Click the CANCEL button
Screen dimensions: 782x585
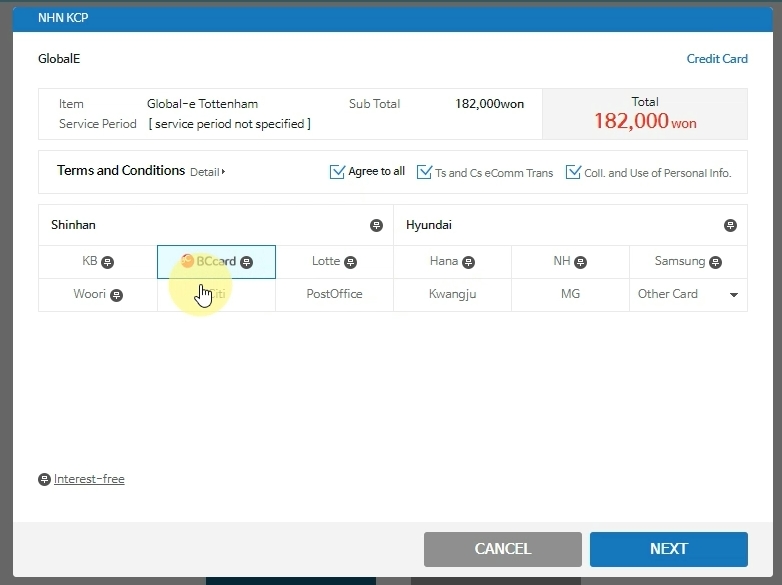pyautogui.click(x=503, y=549)
